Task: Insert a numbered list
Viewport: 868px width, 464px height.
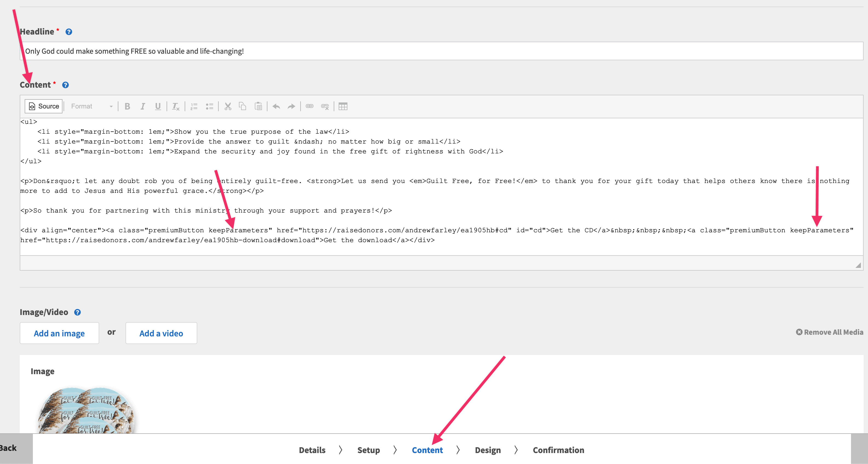Action: coord(194,107)
